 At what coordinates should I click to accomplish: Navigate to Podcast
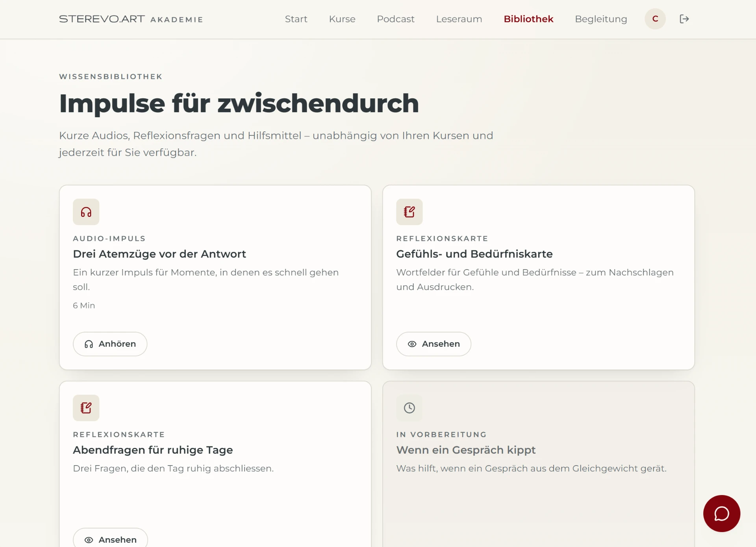[396, 19]
